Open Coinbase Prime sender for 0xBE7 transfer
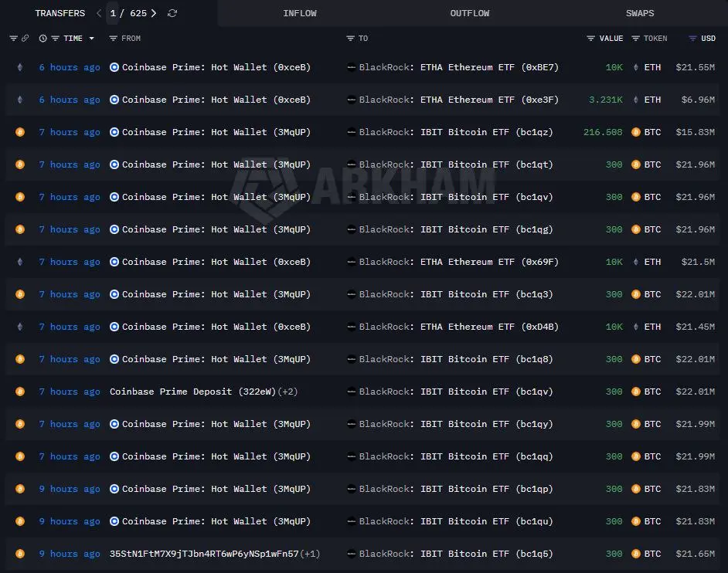728x573 pixels. pyautogui.click(x=216, y=67)
